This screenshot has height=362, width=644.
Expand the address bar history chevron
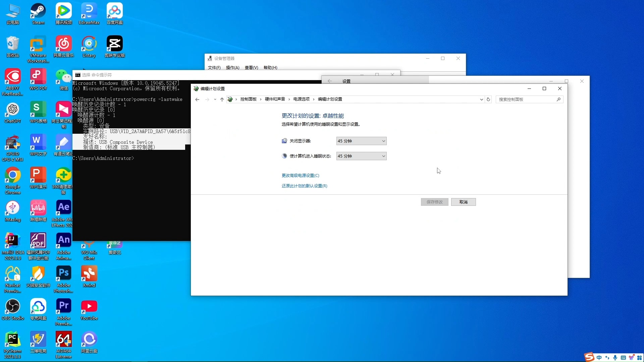[481, 99]
